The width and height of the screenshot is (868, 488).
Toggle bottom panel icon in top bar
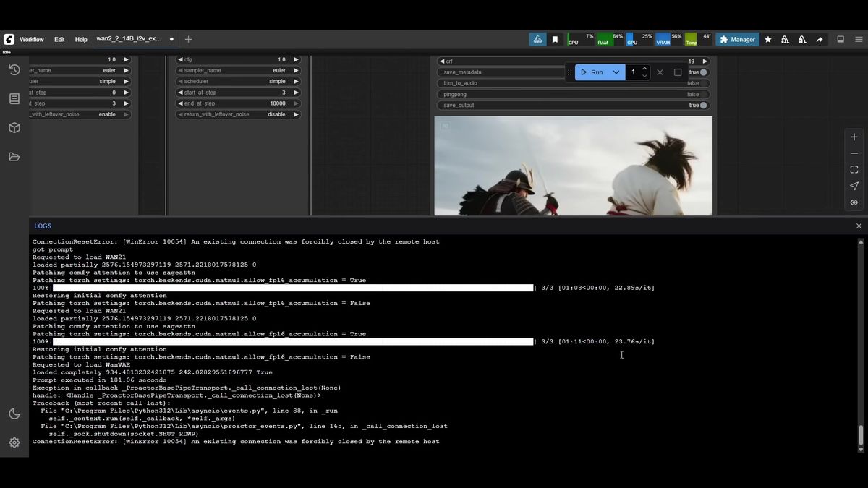[841, 40]
